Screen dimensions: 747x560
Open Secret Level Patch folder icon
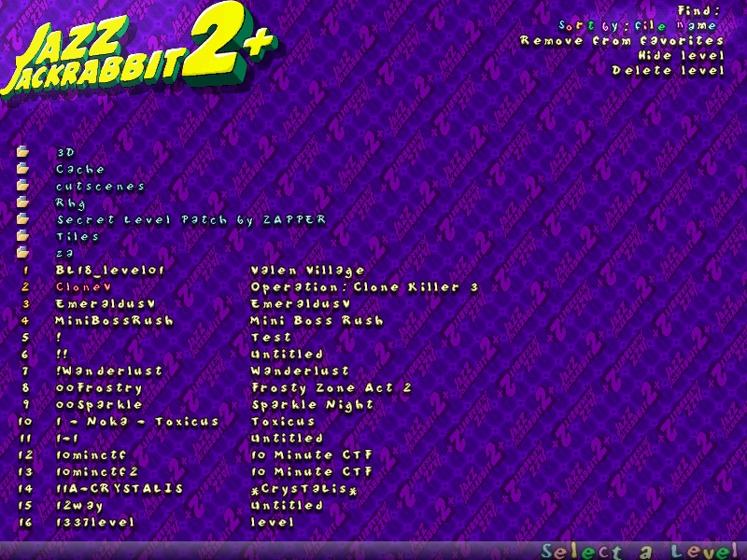[22, 219]
